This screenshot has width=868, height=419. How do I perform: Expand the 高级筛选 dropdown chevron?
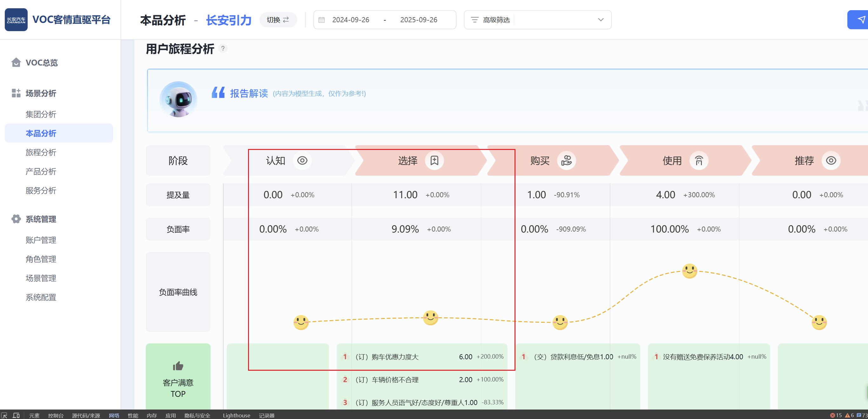(x=601, y=20)
